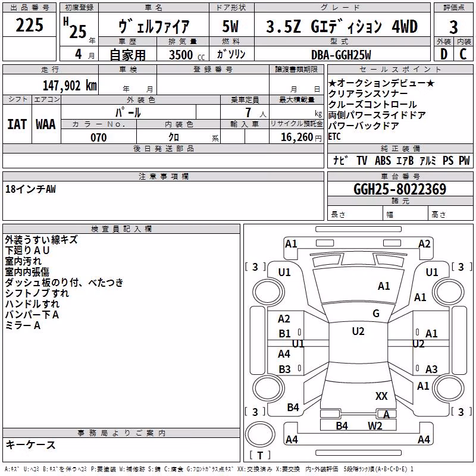Image resolution: width=476 pixels, height=476 pixels.
Task: Select the recycle deposit 16,260円
Action: (x=301, y=137)
